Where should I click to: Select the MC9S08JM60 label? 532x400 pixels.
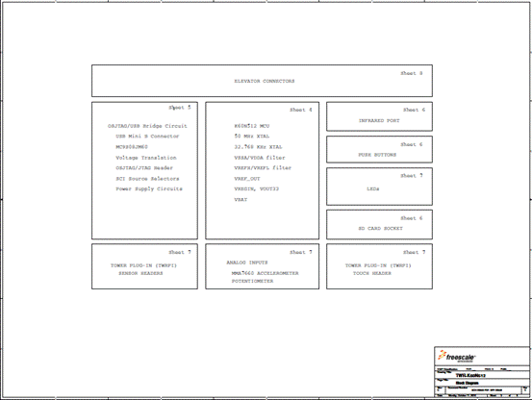(132, 147)
